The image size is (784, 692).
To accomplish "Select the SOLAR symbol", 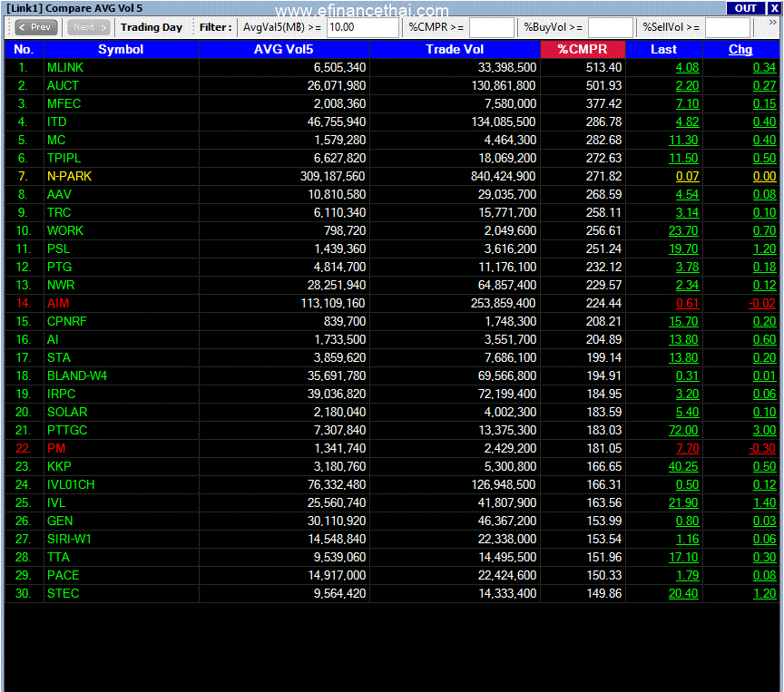I will click(67, 412).
